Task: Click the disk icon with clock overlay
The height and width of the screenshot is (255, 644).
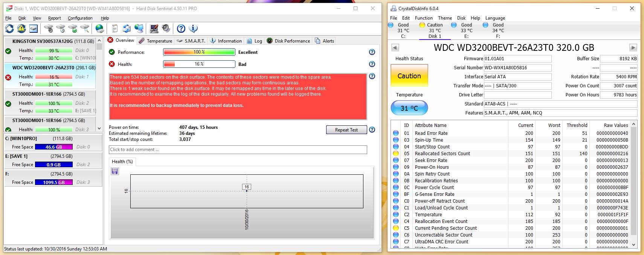Action: click(x=61, y=29)
